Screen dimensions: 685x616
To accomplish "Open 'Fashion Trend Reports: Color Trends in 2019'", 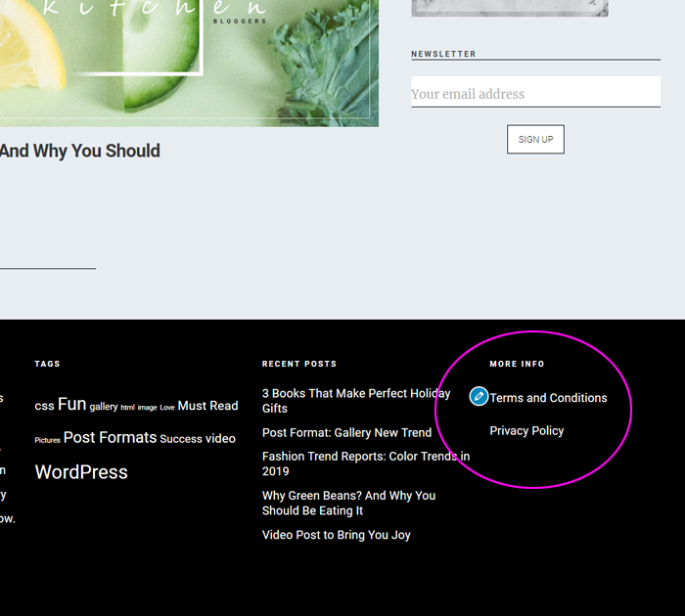I will pyautogui.click(x=366, y=463).
